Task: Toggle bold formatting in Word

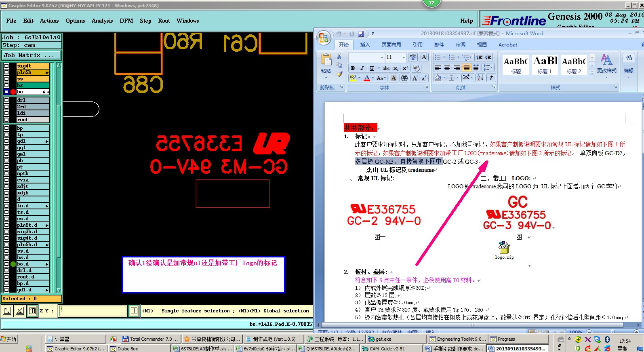Action: click(353, 68)
